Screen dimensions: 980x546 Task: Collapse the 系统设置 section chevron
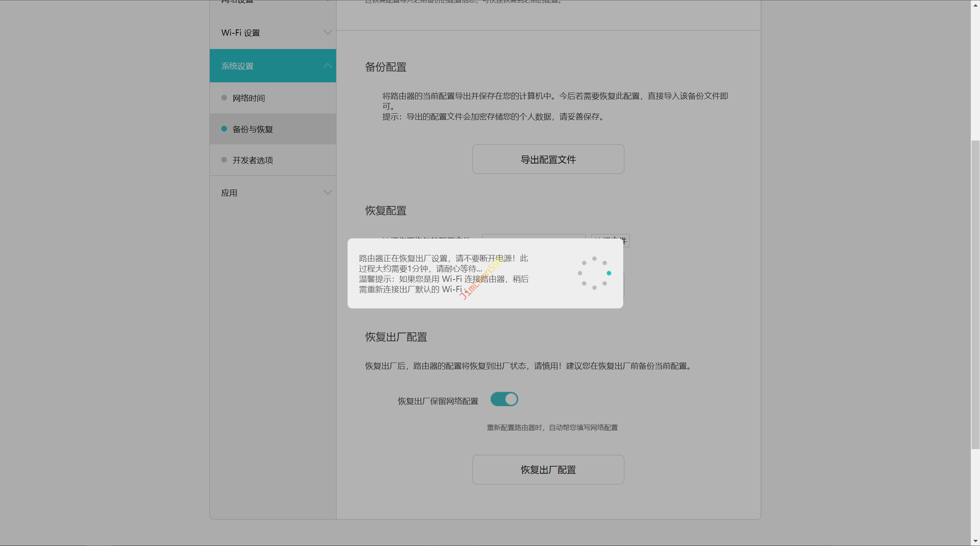pyautogui.click(x=327, y=66)
